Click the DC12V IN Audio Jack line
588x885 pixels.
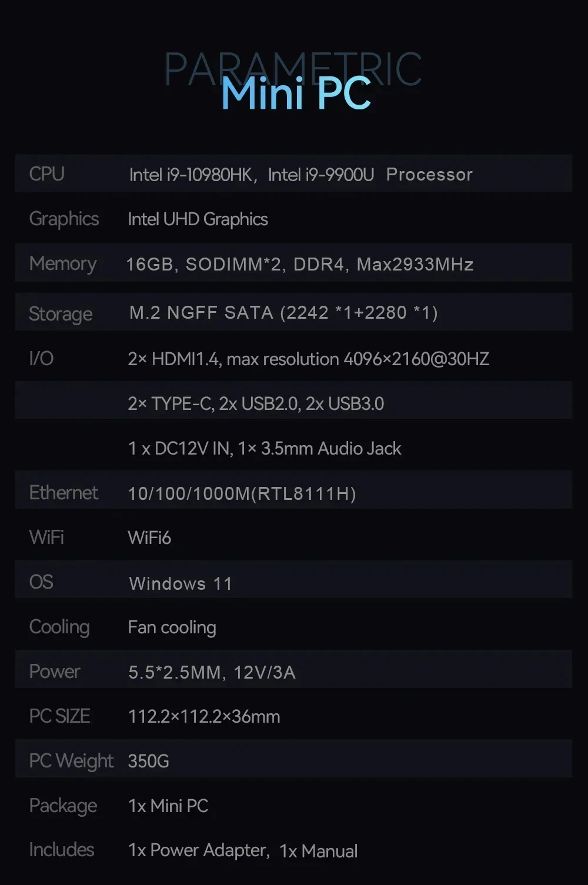click(265, 449)
